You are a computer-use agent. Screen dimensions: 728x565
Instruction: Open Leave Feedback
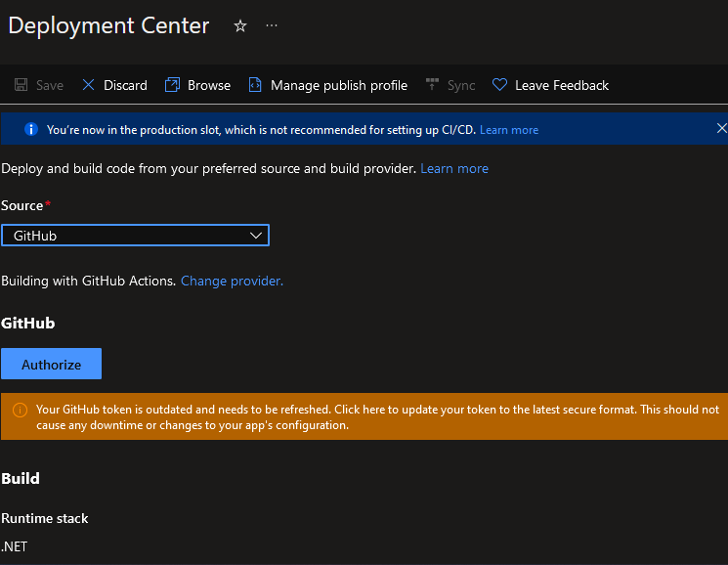(562, 85)
